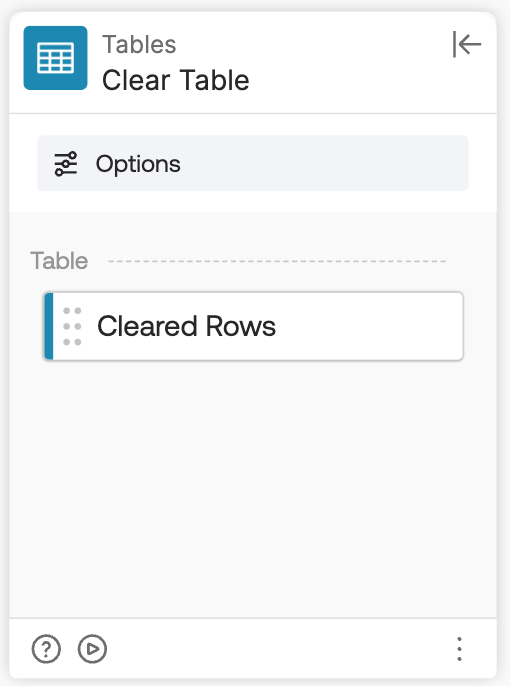Click blank header space right of Clear Table
510x686 pixels.
pos(350,80)
